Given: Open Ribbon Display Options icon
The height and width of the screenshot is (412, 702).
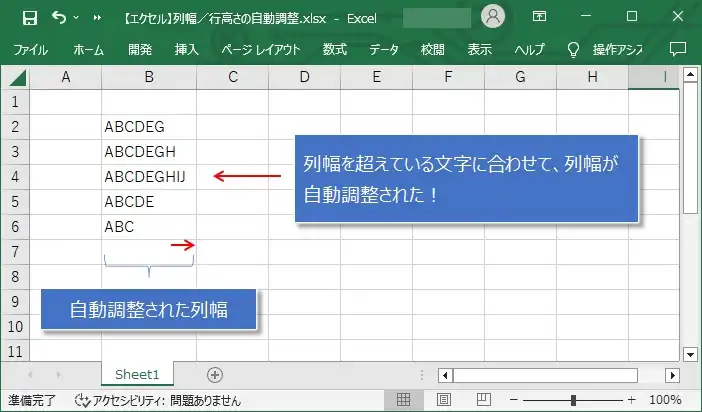Looking at the screenshot, I should 539,17.
